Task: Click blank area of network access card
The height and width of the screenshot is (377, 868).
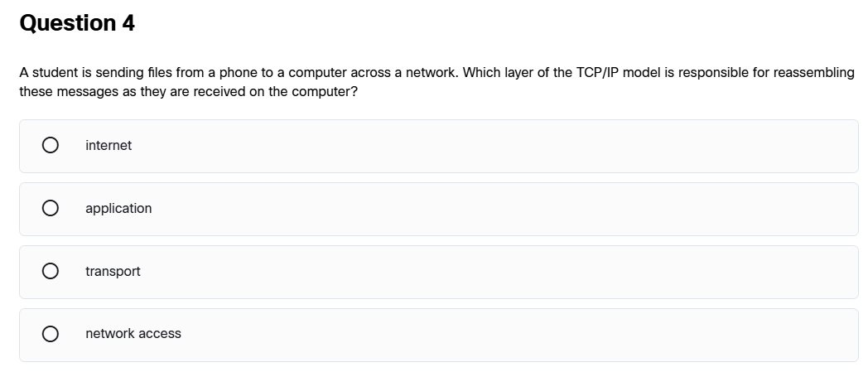Action: (497, 334)
